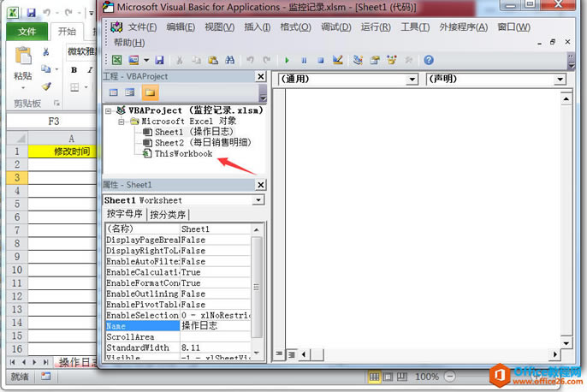587x392 pixels.
Task: Click the code window scroll-down arrow
Action: click(566, 343)
